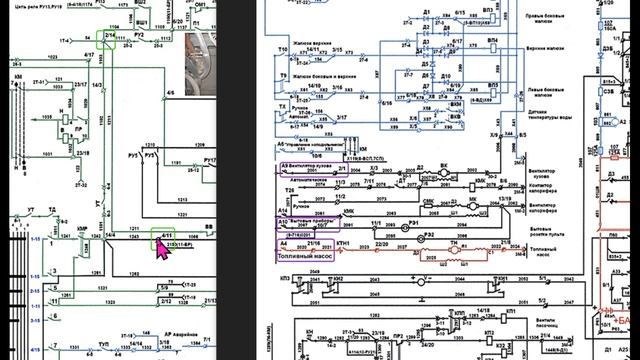Click the 'Жалюзи боковые и верхние' label
Screen dimensions: 640x360
click(x=324, y=76)
